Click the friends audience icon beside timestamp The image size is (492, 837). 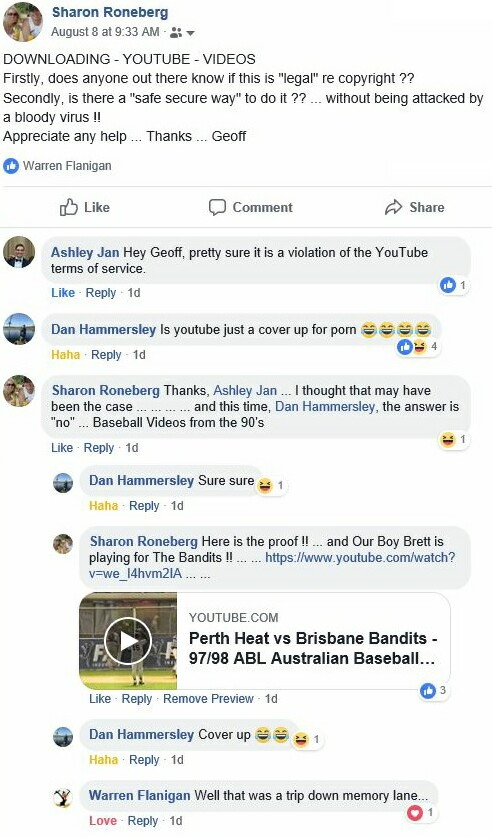pyautogui.click(x=176, y=33)
